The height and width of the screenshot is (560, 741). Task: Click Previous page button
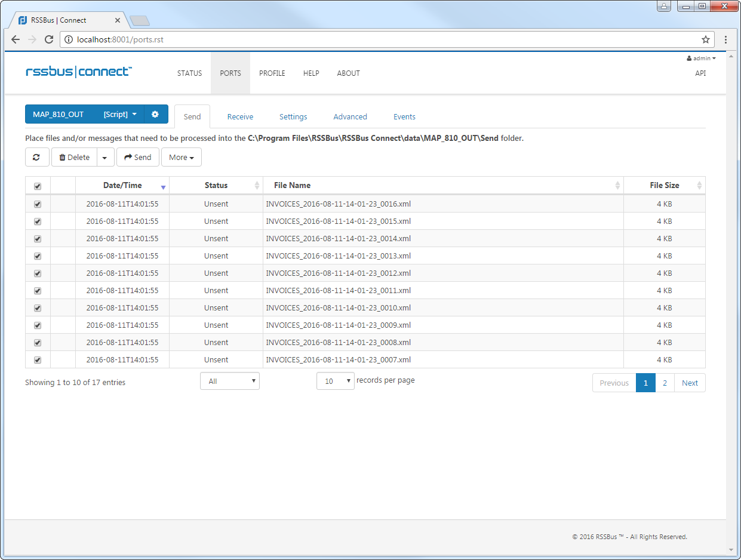614,383
